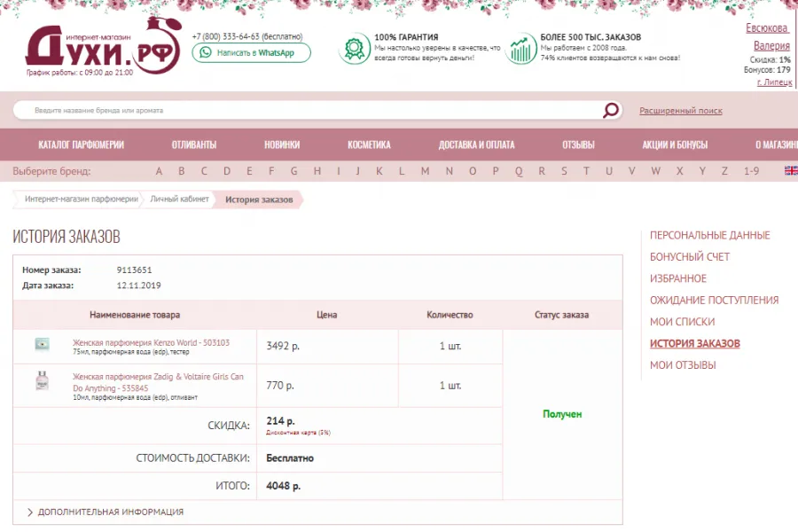
Task: Open Отзывы menu item
Action: click(x=578, y=145)
